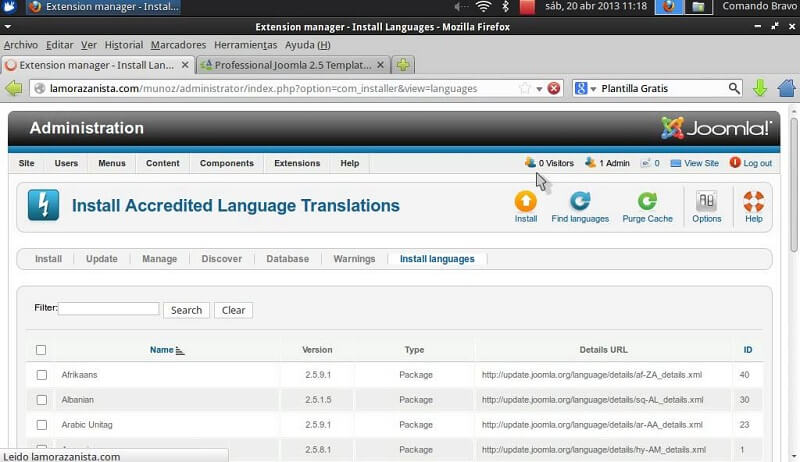Click the View Site link
Image resolution: width=800 pixels, height=462 pixels.
[694, 163]
